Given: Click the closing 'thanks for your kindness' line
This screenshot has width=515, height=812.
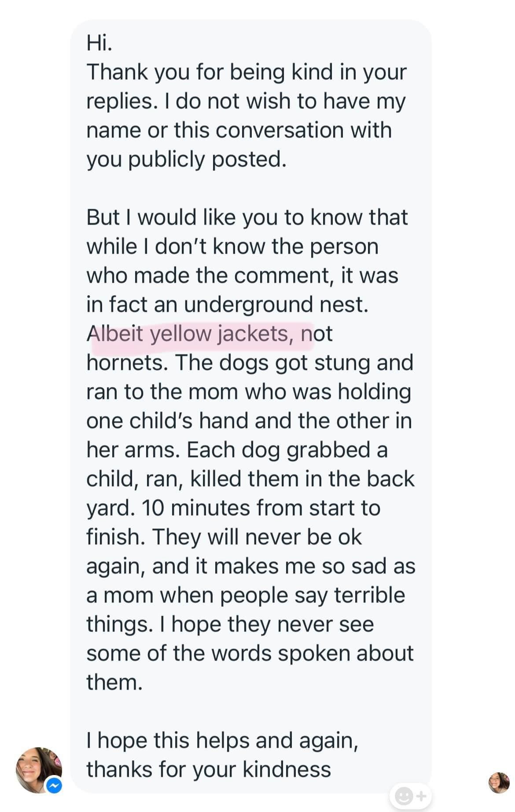Looking at the screenshot, I should point(209,770).
